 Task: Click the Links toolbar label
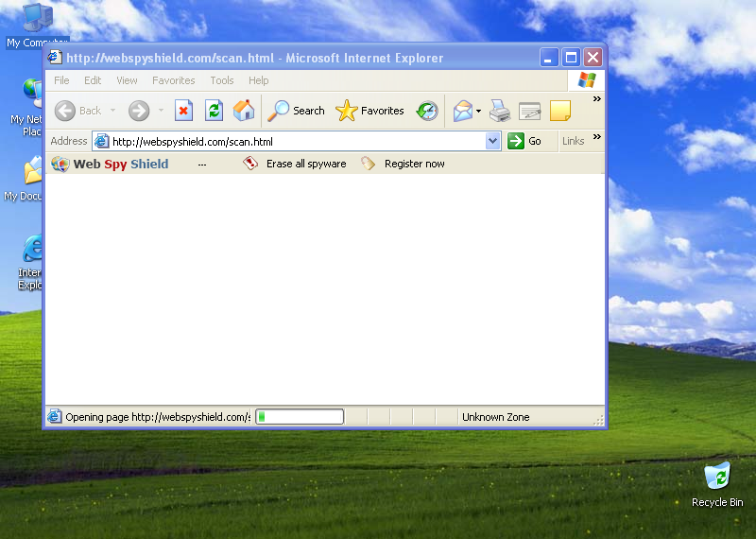coord(574,141)
